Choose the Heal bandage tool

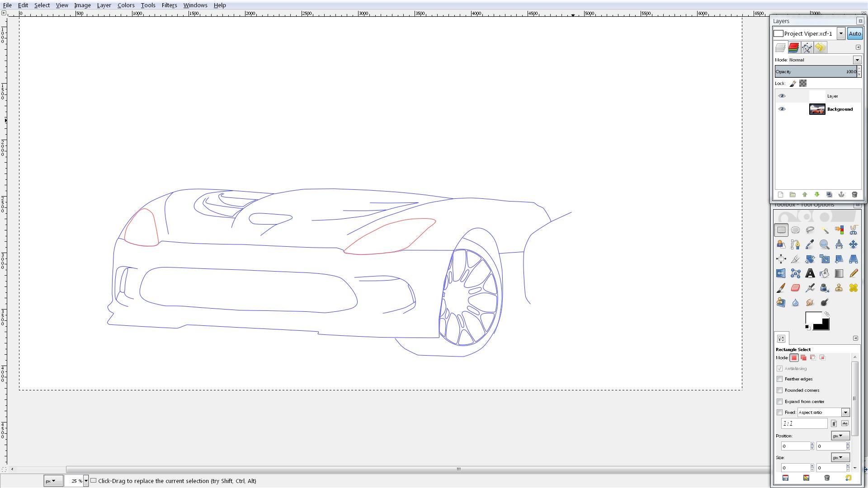click(x=853, y=288)
